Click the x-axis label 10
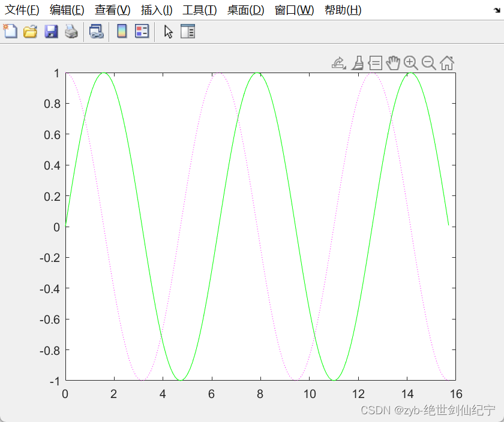Screen dimensions: 504x422 pos(310,394)
